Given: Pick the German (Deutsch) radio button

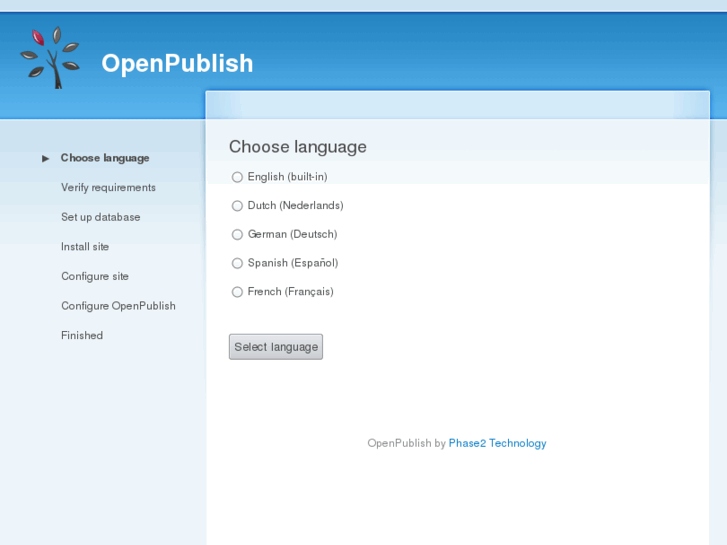Looking at the screenshot, I should point(237,235).
